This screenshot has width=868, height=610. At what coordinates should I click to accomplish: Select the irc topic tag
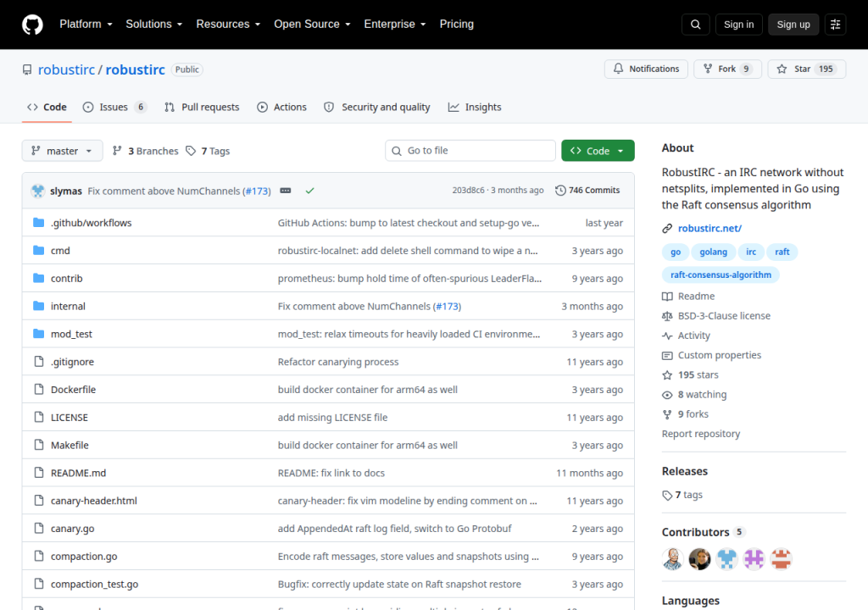pyautogui.click(x=751, y=252)
